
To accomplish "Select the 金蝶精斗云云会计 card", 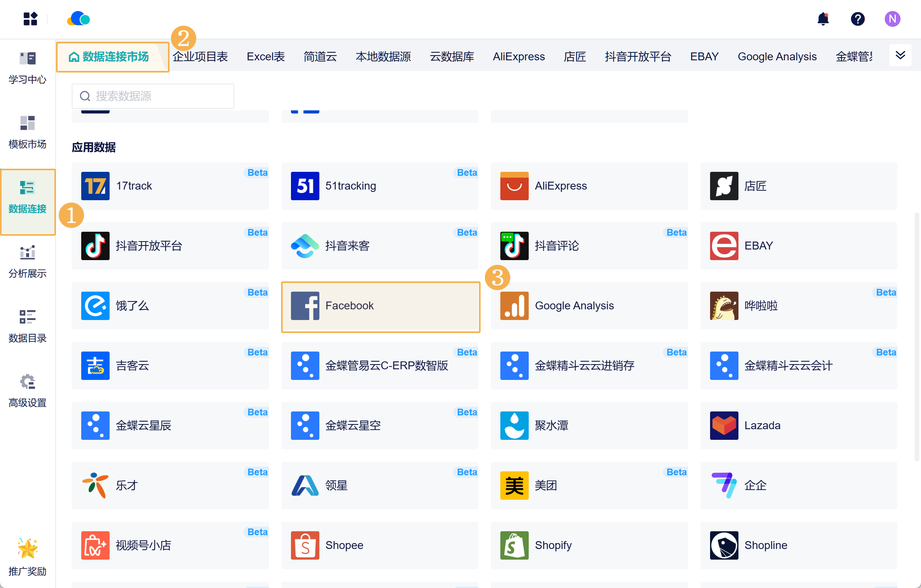I will tap(799, 366).
